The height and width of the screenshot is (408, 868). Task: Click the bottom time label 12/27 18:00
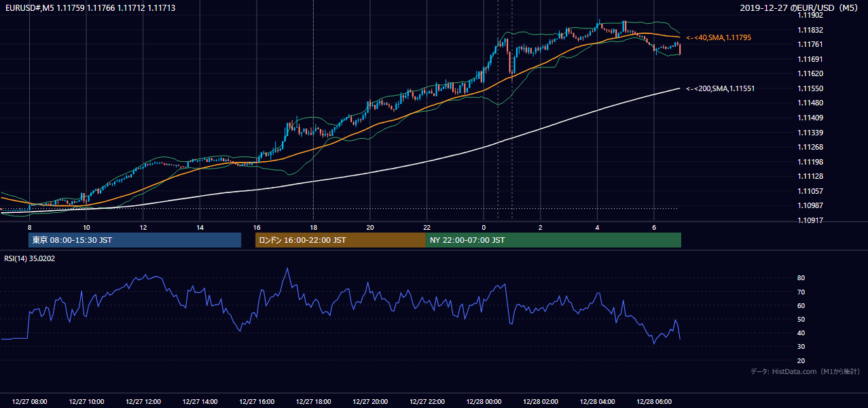[313, 402]
